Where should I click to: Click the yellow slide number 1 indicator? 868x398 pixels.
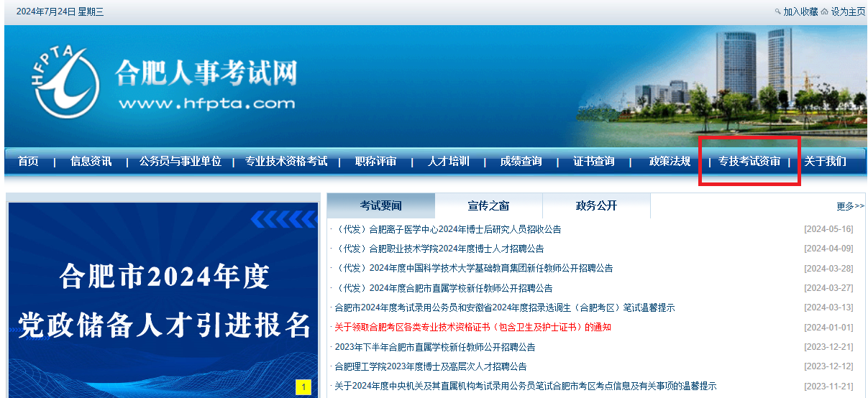pos(303,388)
